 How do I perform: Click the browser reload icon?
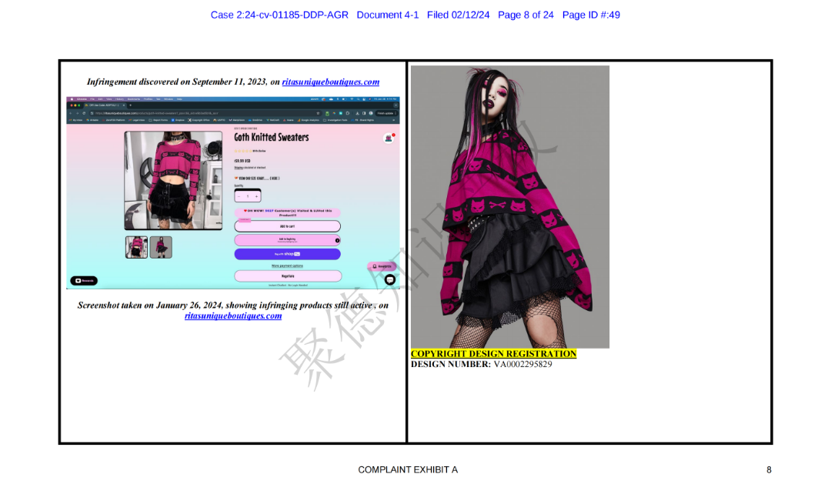[84, 113]
